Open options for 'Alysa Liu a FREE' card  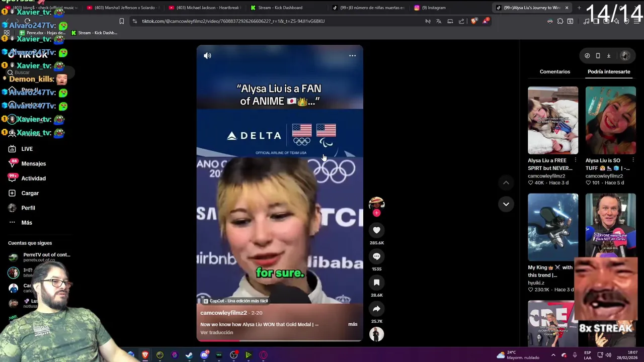point(575,160)
